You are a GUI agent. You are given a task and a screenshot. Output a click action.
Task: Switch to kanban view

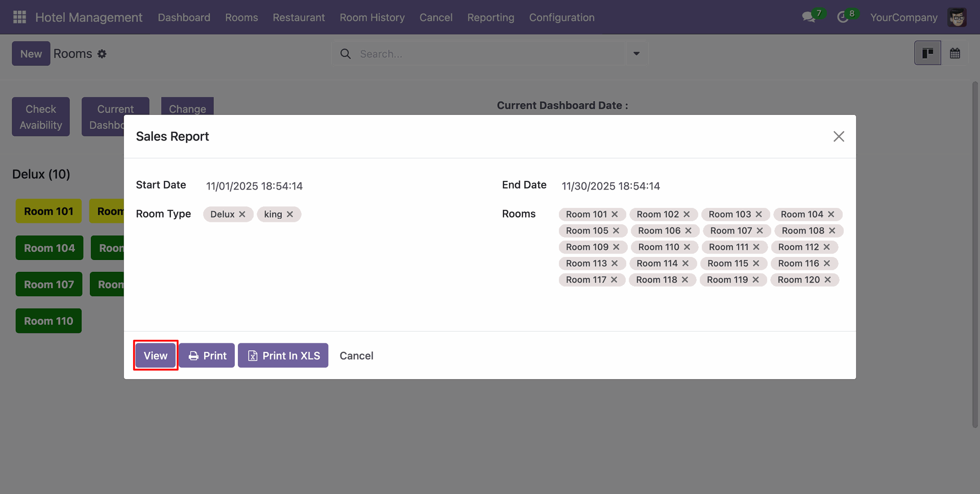click(927, 54)
